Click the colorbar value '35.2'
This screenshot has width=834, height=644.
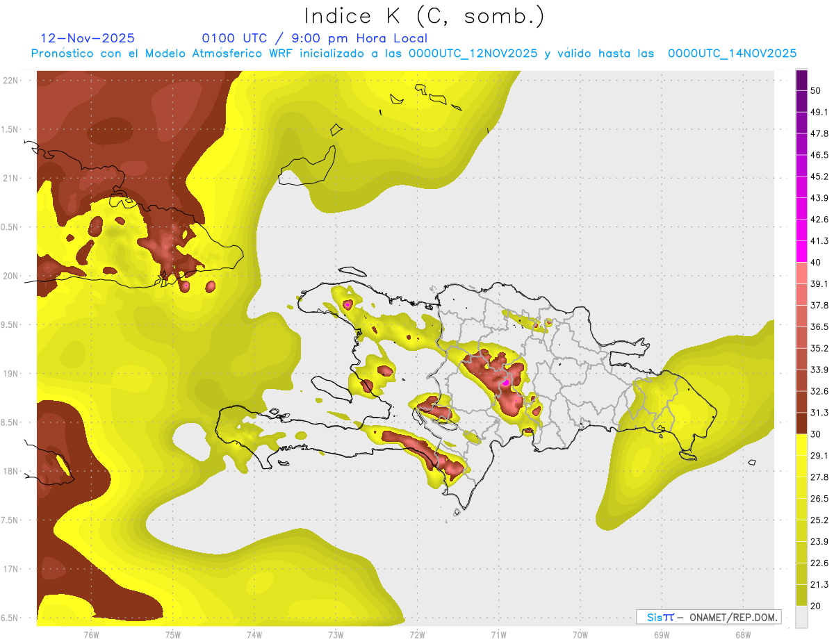(819, 348)
